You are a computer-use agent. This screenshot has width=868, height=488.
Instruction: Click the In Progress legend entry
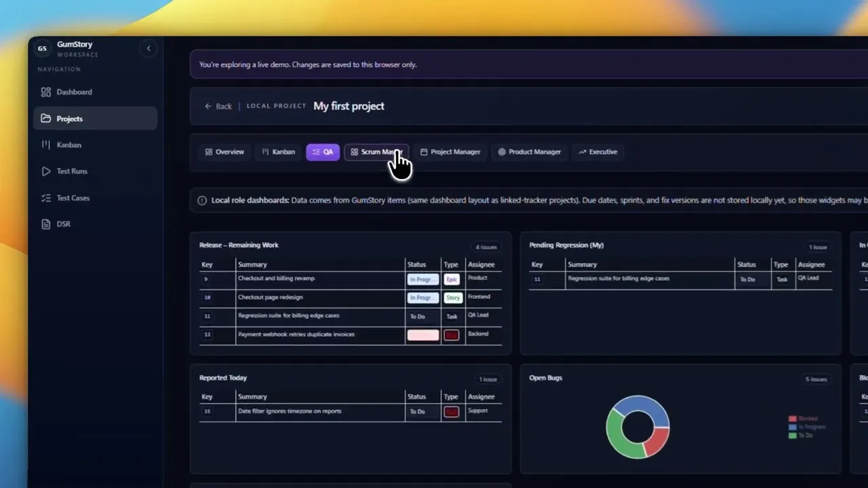coord(806,427)
